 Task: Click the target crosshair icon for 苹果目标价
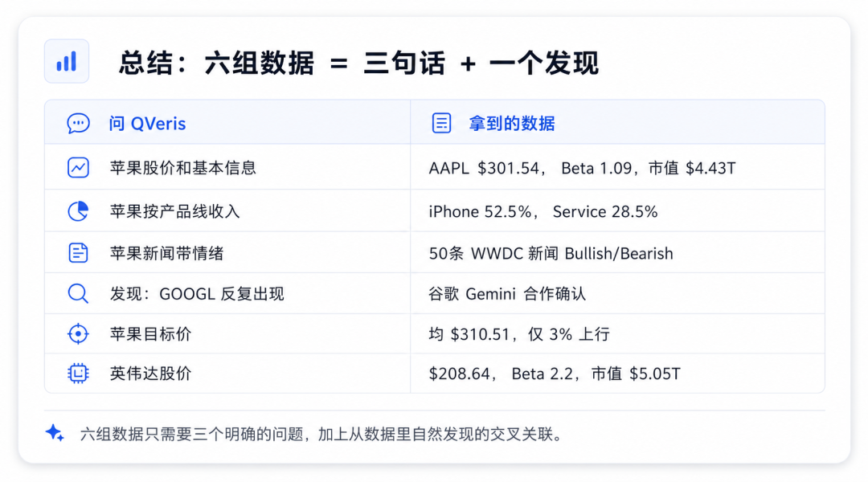[78, 333]
